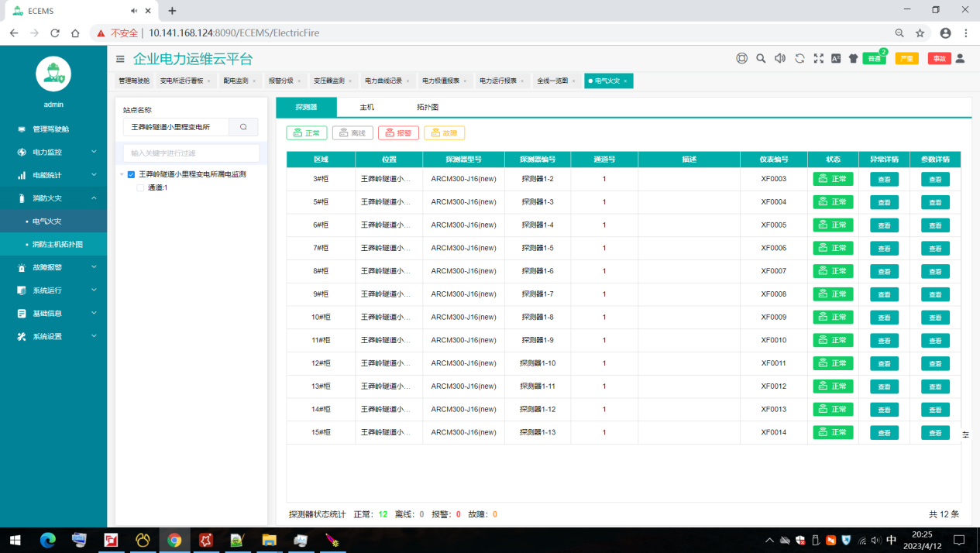Click the red 事故 alarm button
980x553 pixels.
pyautogui.click(x=938, y=59)
